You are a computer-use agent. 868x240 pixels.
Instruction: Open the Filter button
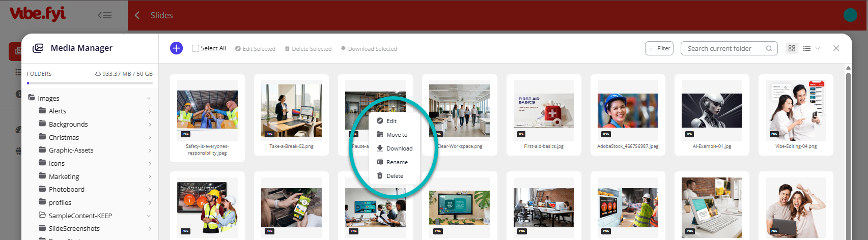pyautogui.click(x=659, y=48)
